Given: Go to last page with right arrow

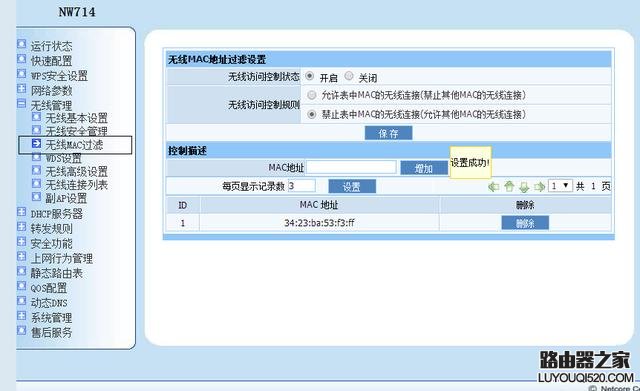Looking at the screenshot, I should click(540, 187).
